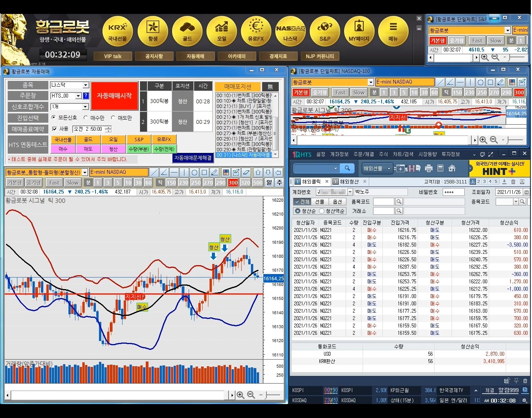Viewport: 532px width, 418px height.
Task: Click home icon in 1QHTS toolbar
Action: (452, 168)
